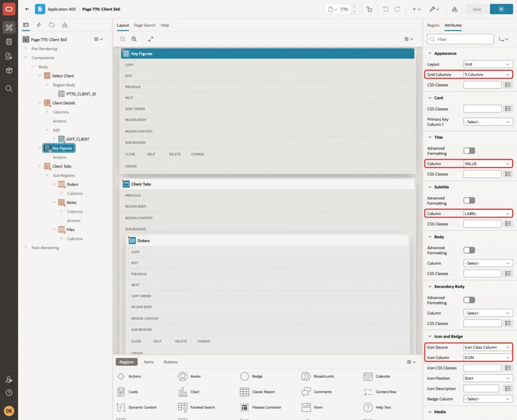Image resolution: width=517 pixels, height=420 pixels.
Task: Open the Create plus menu
Action: pyautogui.click(x=417, y=9)
